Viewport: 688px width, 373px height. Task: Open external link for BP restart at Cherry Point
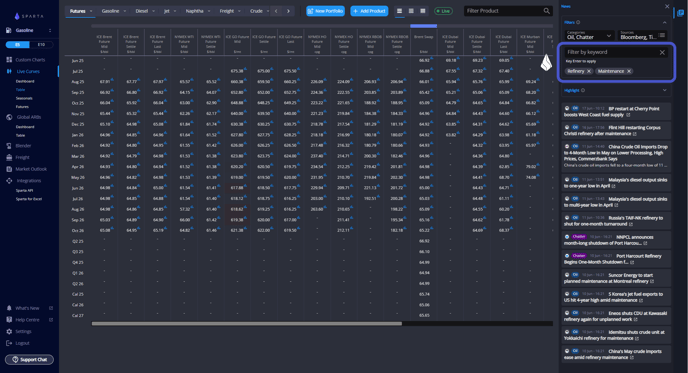click(x=628, y=115)
